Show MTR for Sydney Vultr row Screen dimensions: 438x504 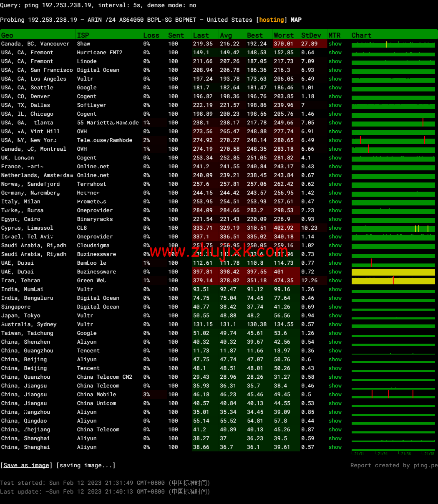click(x=335, y=324)
